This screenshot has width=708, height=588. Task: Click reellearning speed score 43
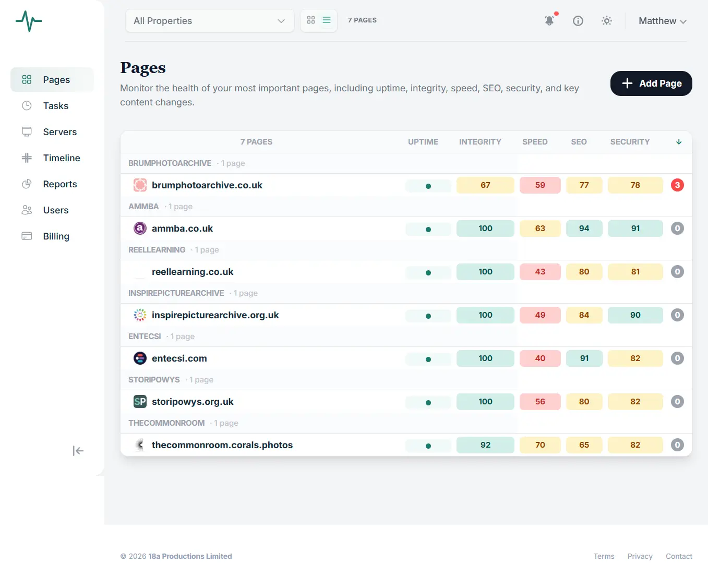(x=540, y=272)
